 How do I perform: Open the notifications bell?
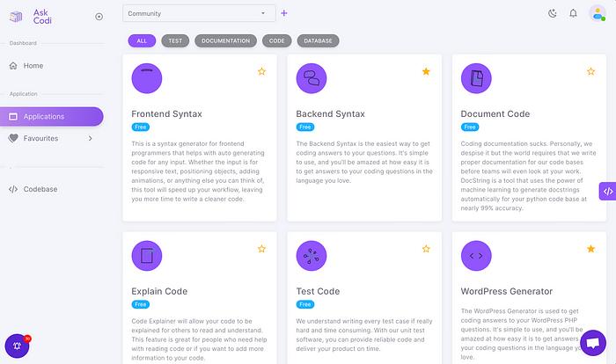pos(574,13)
